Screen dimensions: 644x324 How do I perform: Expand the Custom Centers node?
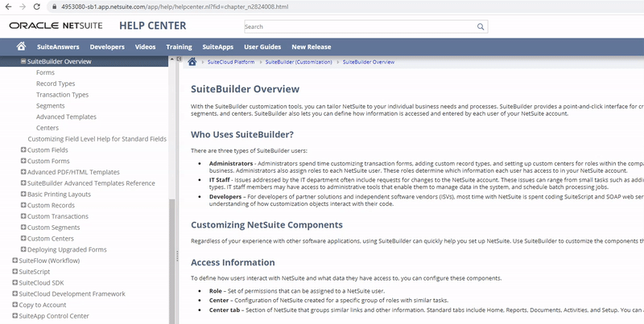tap(23, 238)
